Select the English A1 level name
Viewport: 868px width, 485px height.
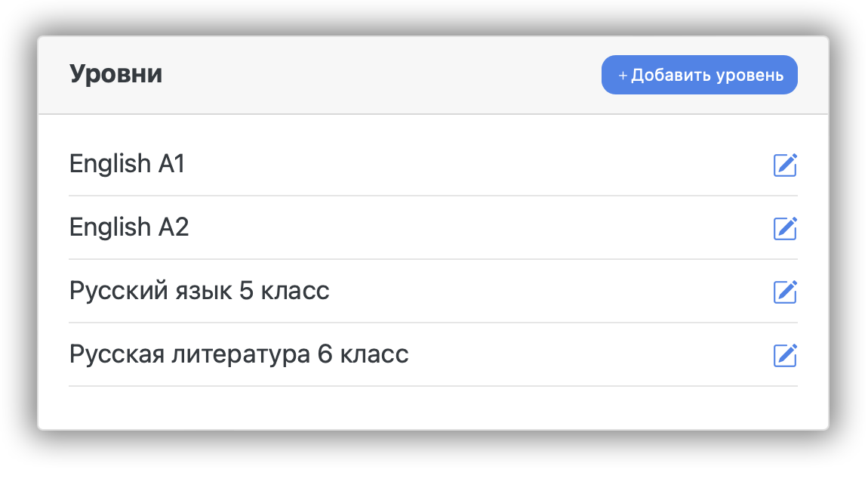point(127,164)
